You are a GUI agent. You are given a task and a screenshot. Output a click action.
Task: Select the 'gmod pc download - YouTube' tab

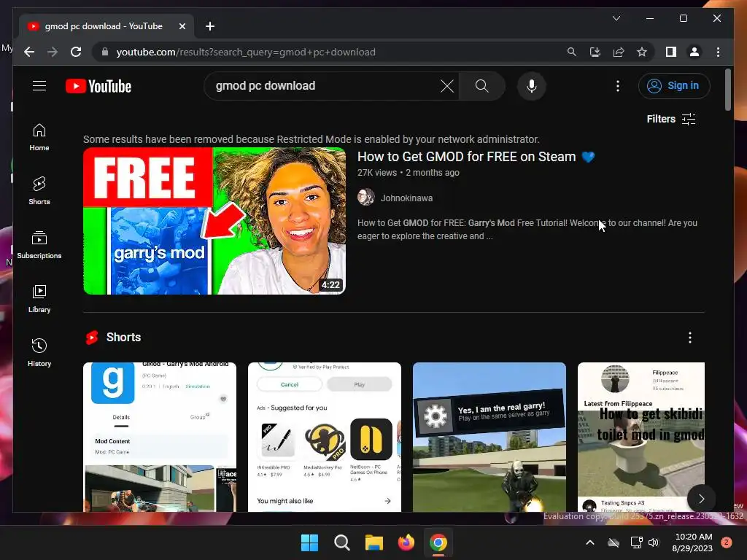click(x=107, y=26)
